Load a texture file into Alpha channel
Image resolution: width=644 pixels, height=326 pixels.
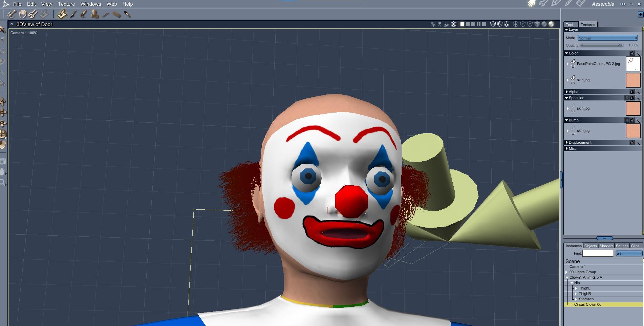(632, 92)
